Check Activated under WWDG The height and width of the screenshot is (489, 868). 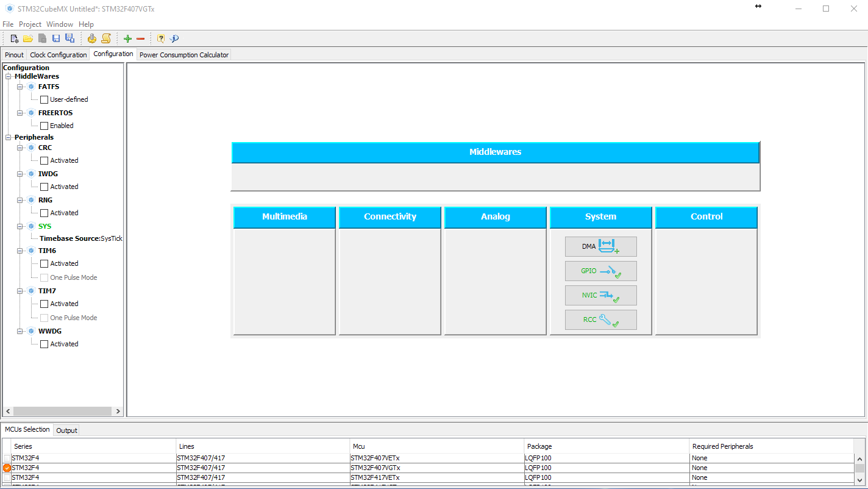(44, 344)
